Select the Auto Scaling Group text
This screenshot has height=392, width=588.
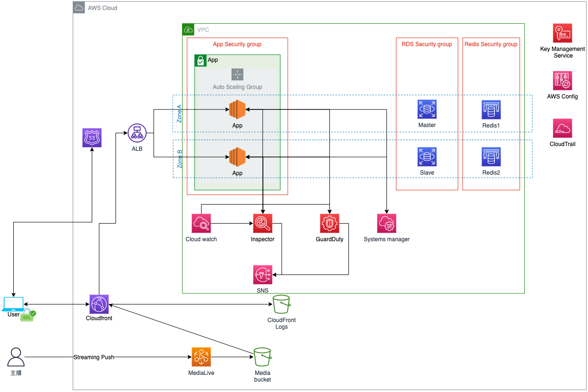pos(237,87)
